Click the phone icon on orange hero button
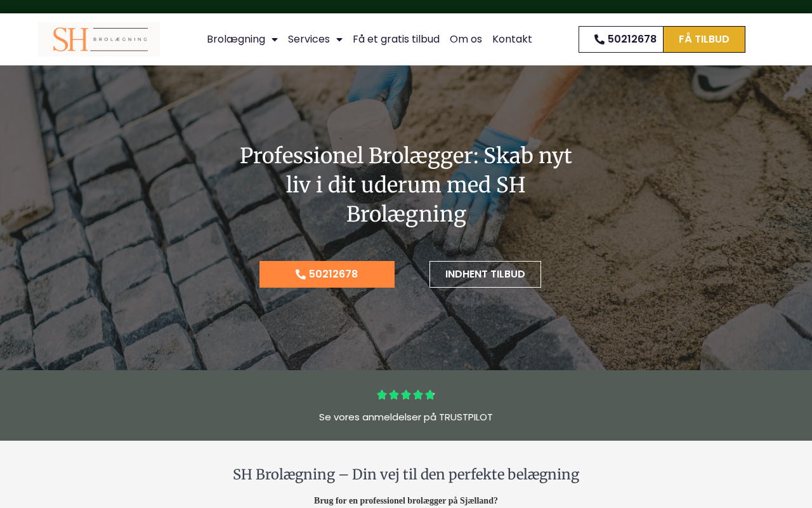The image size is (812, 508). [x=301, y=274]
